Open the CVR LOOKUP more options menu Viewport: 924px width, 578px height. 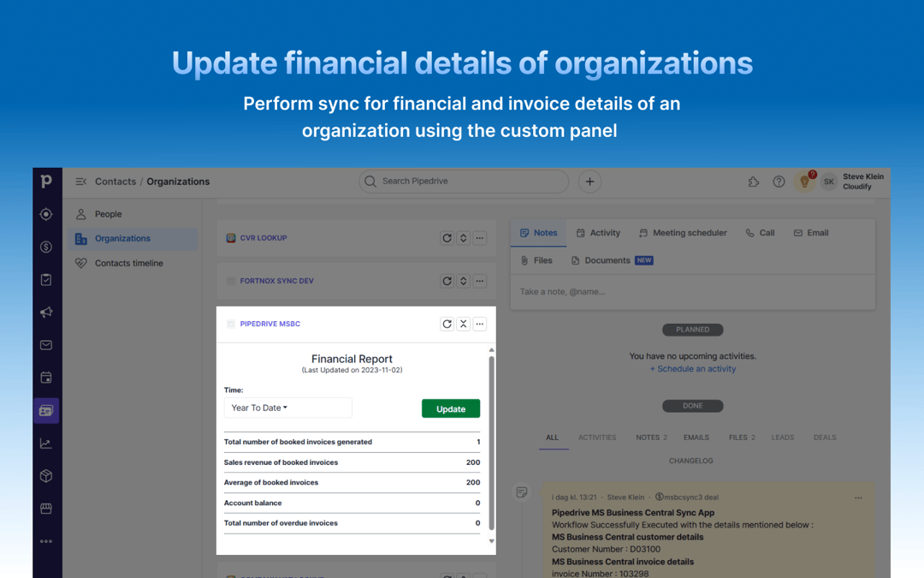[x=480, y=237]
